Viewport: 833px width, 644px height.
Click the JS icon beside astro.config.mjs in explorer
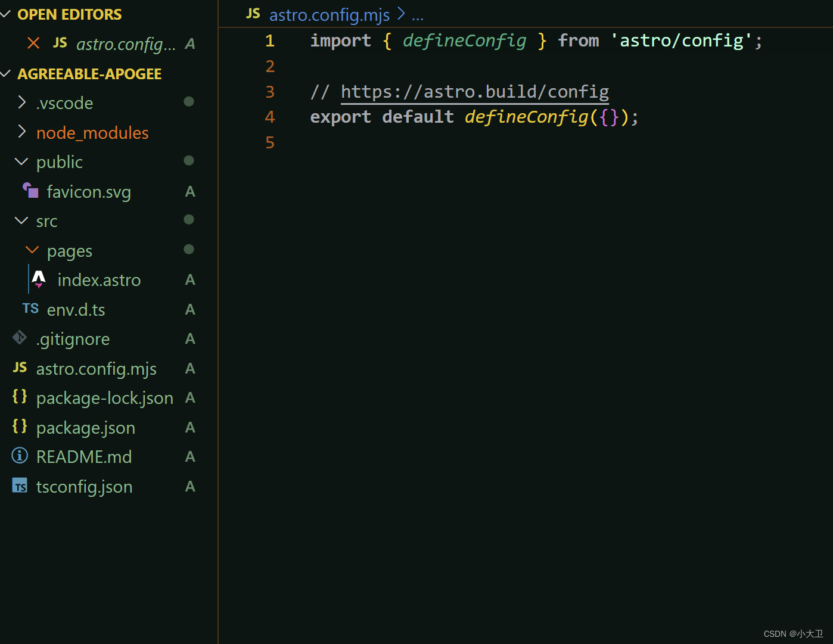20,368
